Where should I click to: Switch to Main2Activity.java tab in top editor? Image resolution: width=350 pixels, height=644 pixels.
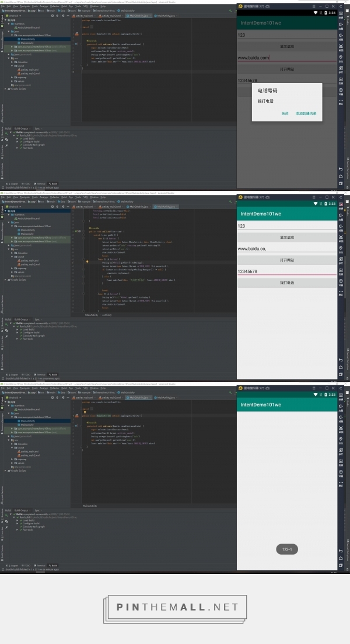tap(138, 16)
